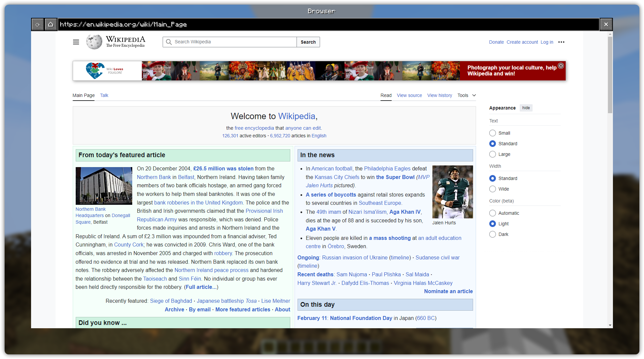Click the Wikipedia globe logo
The image size is (644, 359).
click(94, 42)
